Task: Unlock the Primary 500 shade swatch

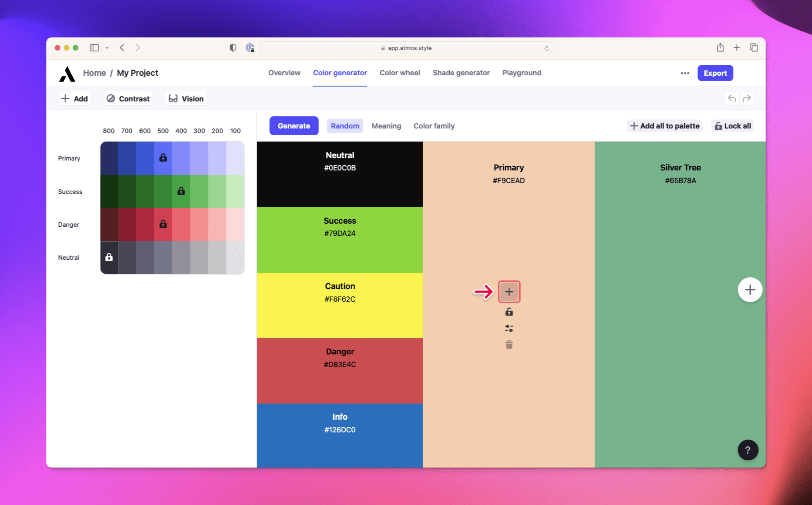Action: (163, 158)
